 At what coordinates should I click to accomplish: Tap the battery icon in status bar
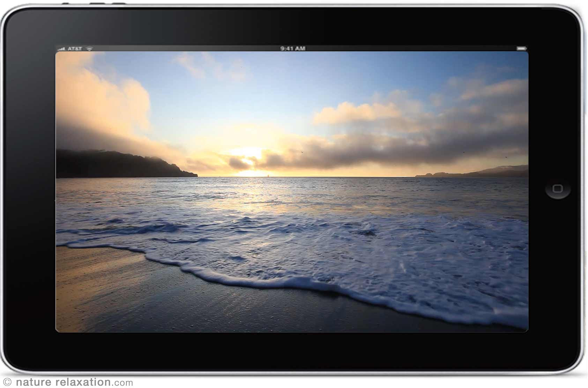522,48
